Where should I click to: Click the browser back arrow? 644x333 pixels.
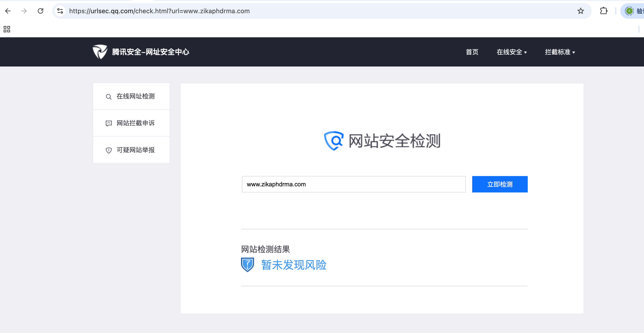point(8,11)
